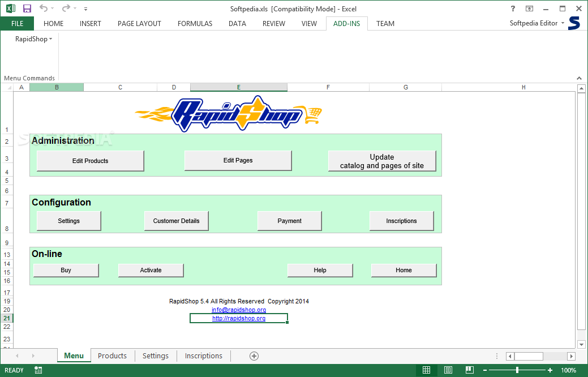The width and height of the screenshot is (588, 377).
Task: Click the Payment button
Action: (290, 221)
